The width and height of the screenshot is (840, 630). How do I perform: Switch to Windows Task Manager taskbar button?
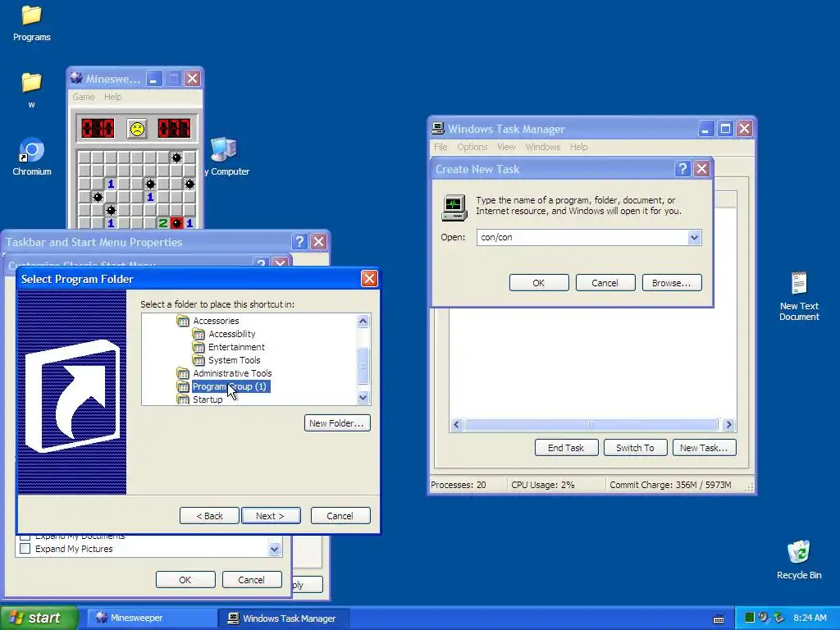(x=284, y=618)
